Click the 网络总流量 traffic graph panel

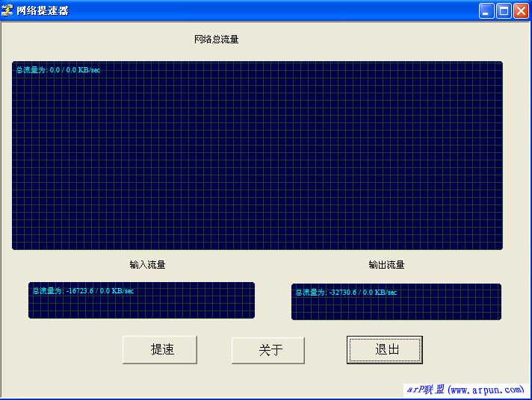[x=257, y=155]
